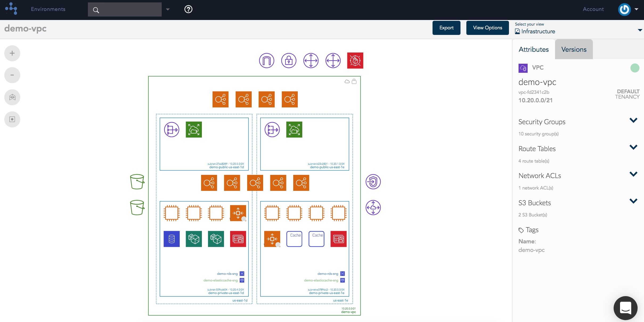Select the blue RDS database icon
This screenshot has height=322, width=644.
[172, 239]
